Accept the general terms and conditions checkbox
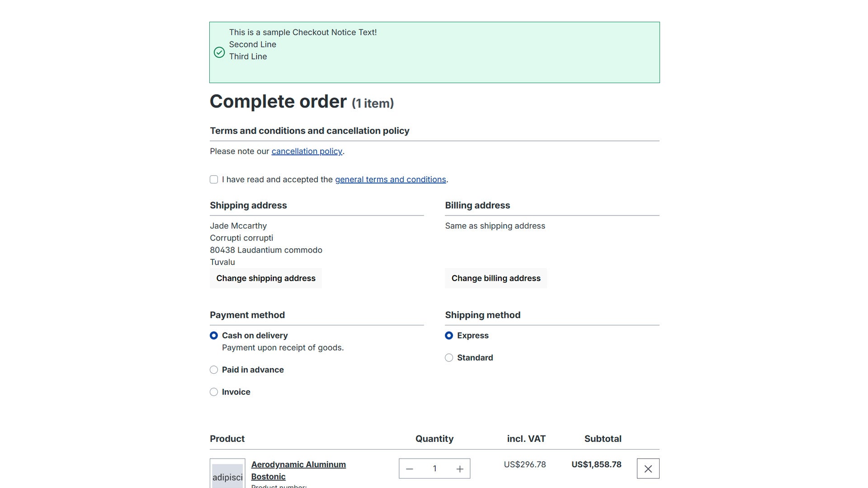The image size is (868, 488). pos(214,179)
